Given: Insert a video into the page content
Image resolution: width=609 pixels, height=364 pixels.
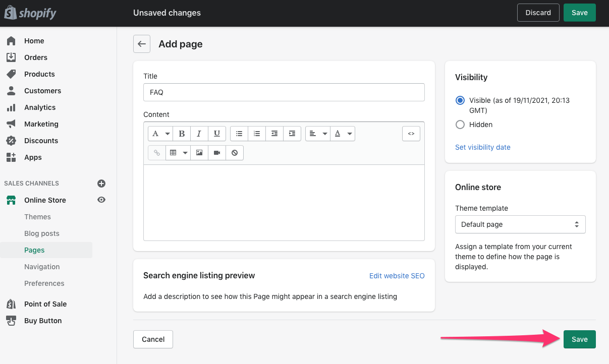Looking at the screenshot, I should 216,152.
